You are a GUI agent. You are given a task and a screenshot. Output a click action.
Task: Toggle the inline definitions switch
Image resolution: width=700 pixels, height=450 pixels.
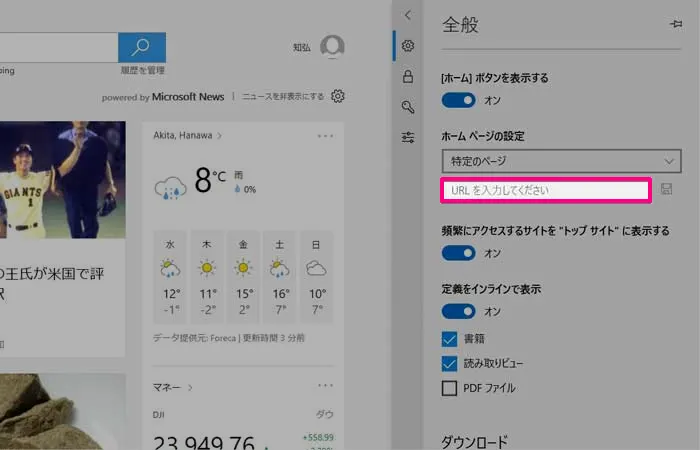(x=458, y=311)
